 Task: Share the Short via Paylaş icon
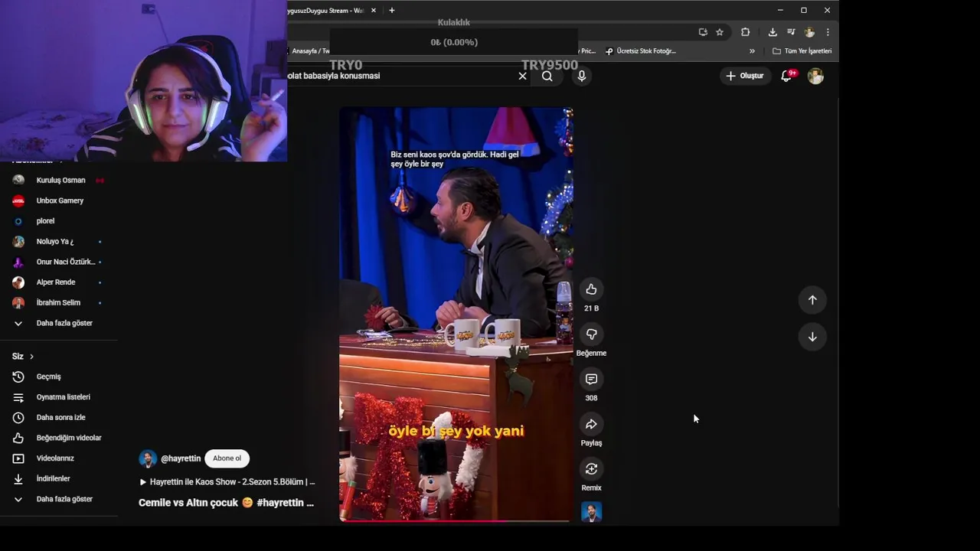[591, 424]
